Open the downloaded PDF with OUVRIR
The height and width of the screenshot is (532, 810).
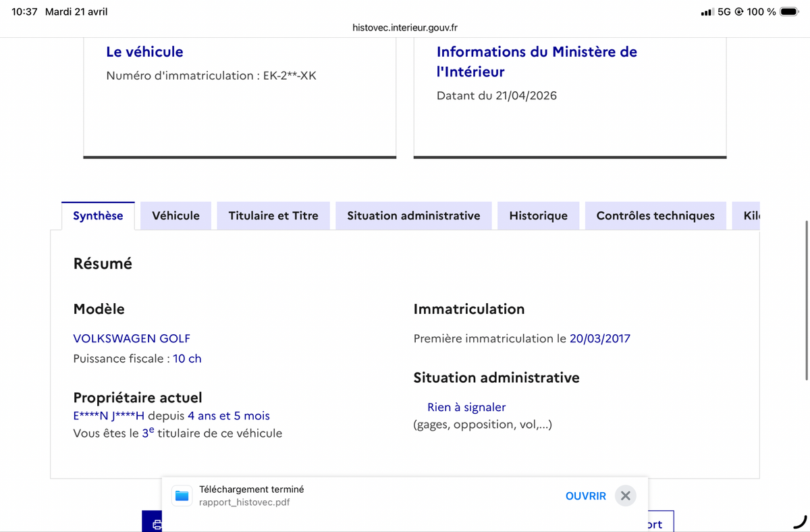point(585,496)
